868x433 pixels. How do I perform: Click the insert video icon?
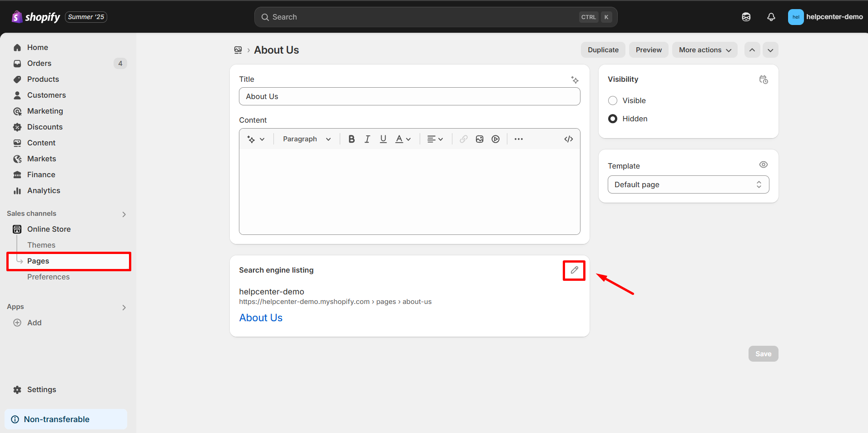[x=495, y=139]
